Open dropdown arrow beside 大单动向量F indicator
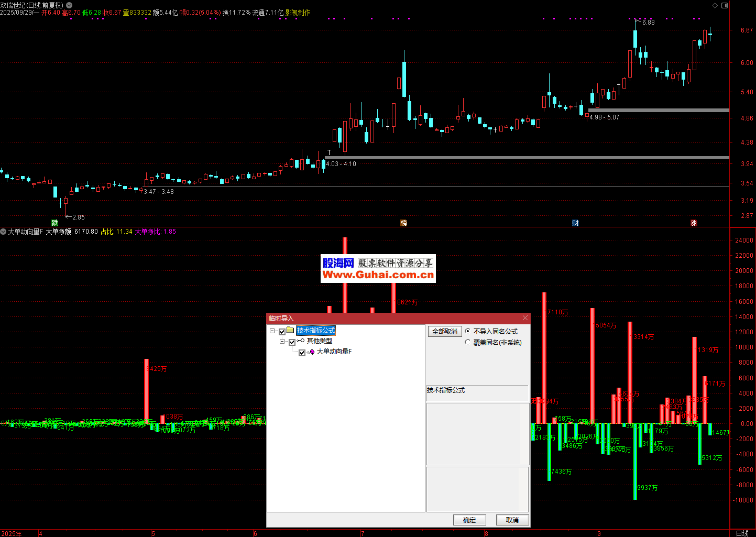756x537 pixels. [x=3, y=232]
